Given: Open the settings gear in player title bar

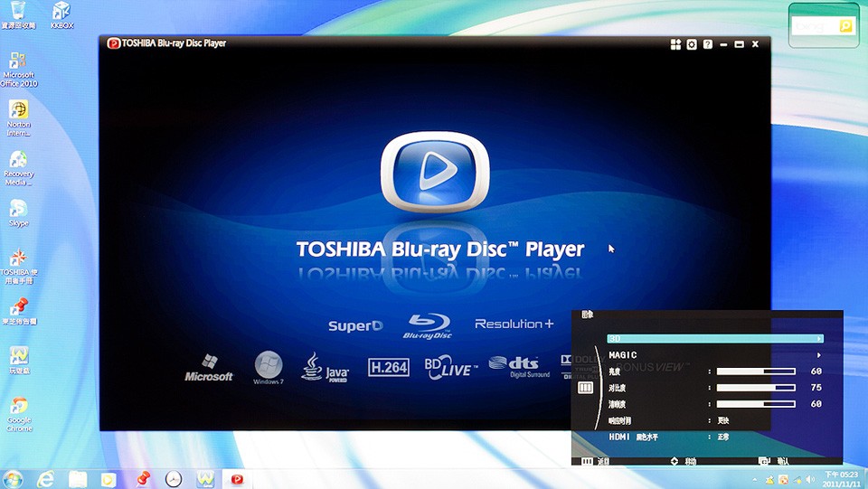Looking at the screenshot, I should point(692,43).
